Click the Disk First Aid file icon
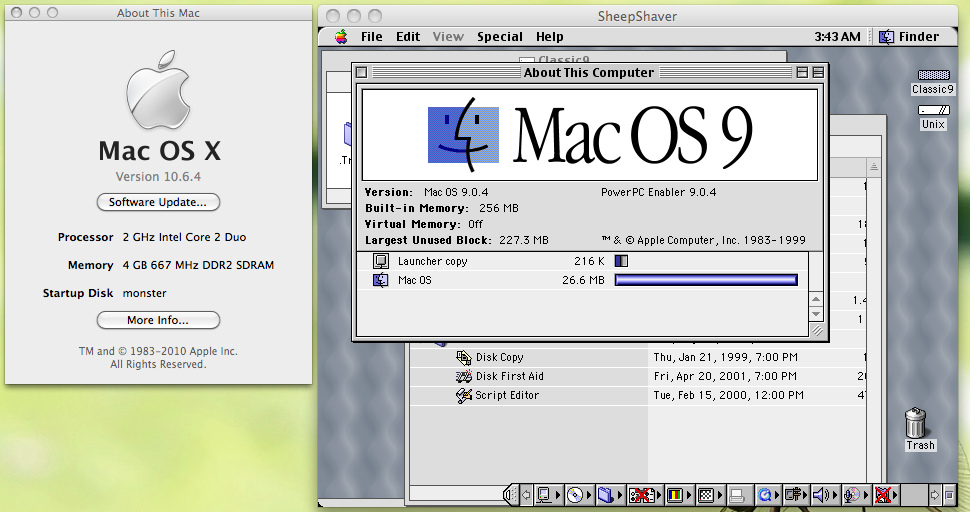 [x=463, y=376]
